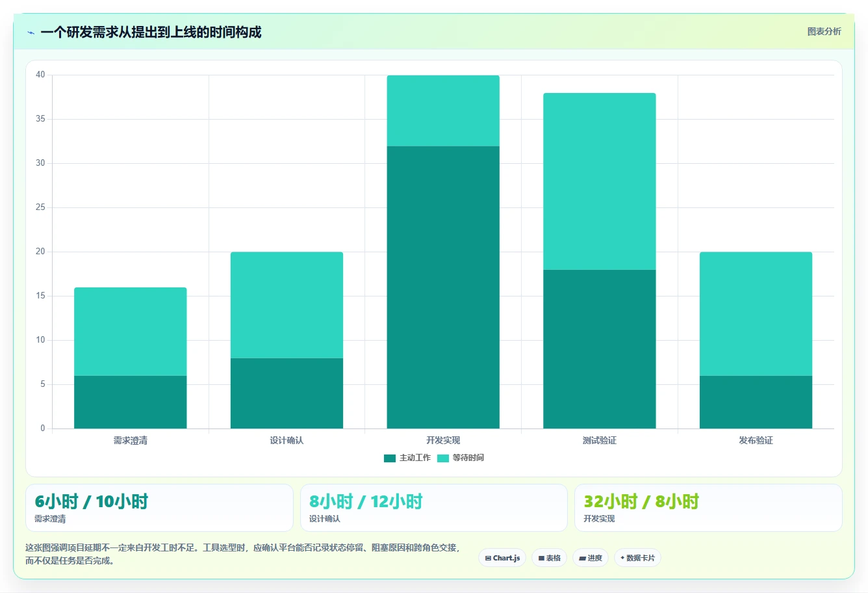Click the 15 label on the y-axis
This screenshot has height=593, width=868.
40,296
